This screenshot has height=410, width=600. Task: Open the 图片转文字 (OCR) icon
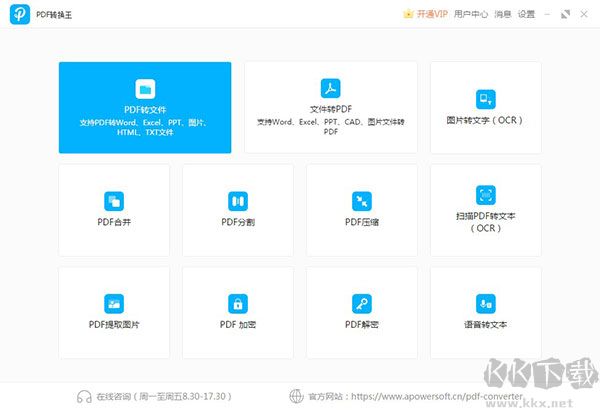point(486,99)
